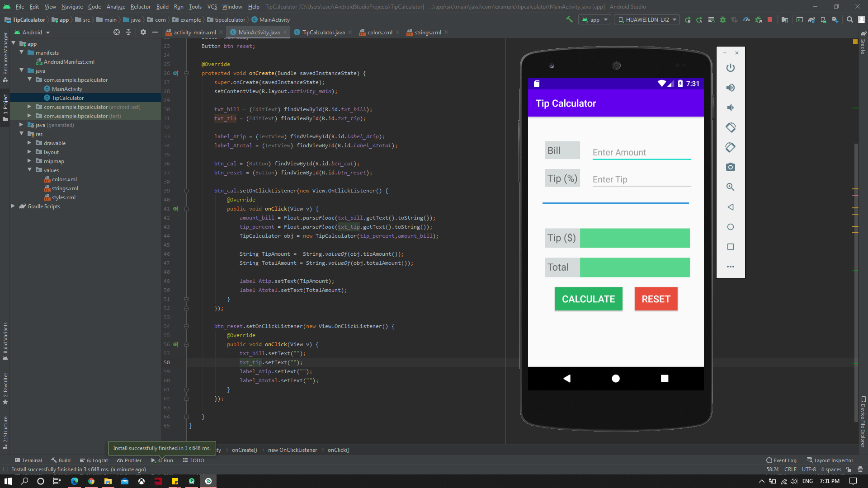Take a screenshot using the emulator camera icon

tap(731, 167)
